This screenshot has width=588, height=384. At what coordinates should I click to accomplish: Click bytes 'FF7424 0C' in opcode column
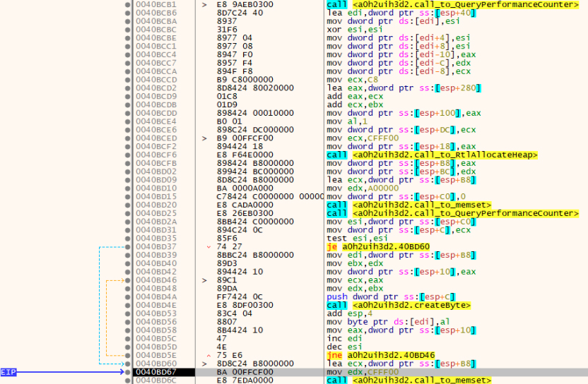point(240,296)
